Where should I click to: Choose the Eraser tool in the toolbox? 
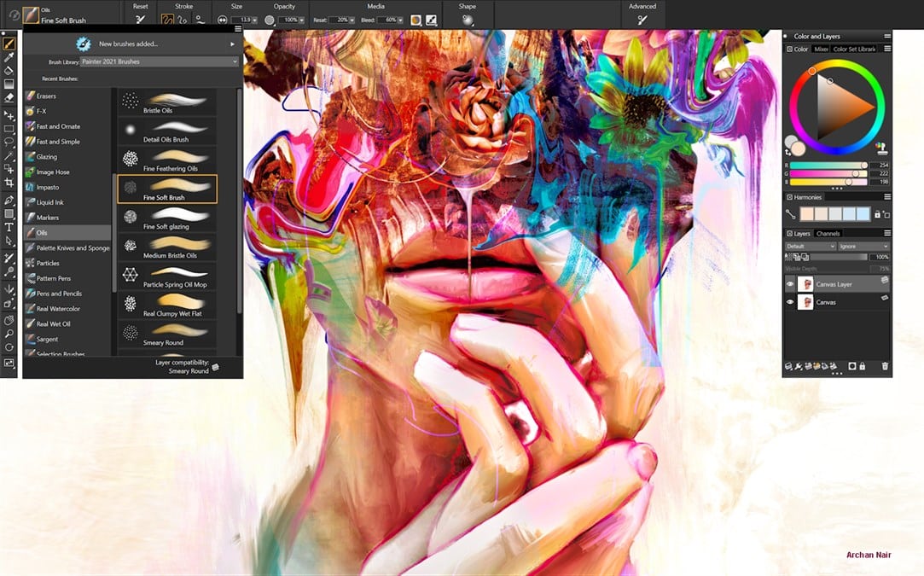[9, 98]
